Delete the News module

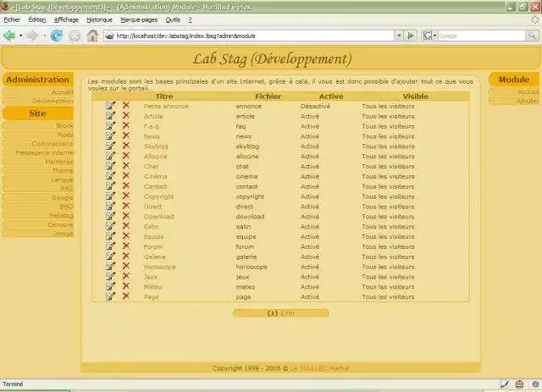tap(126, 135)
